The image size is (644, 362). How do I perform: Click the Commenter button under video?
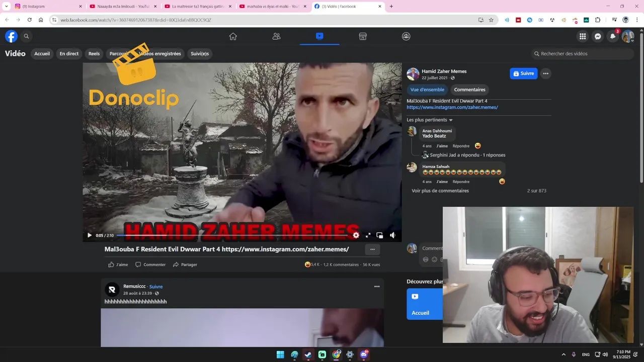pyautogui.click(x=150, y=264)
